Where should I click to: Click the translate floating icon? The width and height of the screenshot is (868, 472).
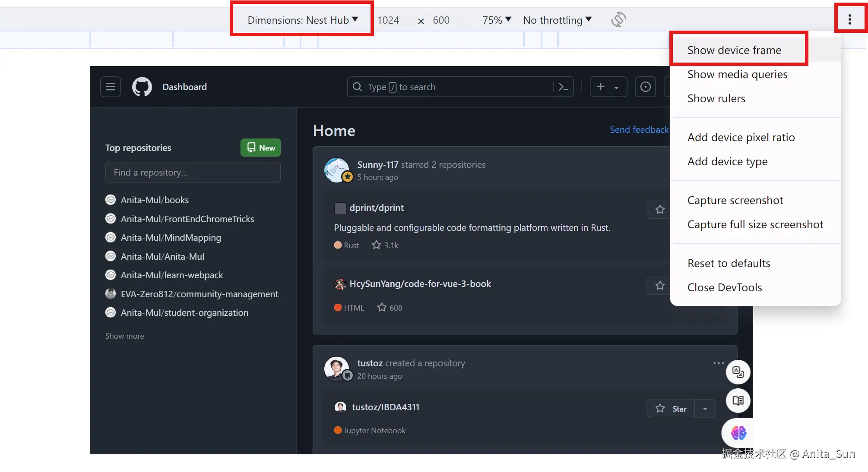coord(738,372)
